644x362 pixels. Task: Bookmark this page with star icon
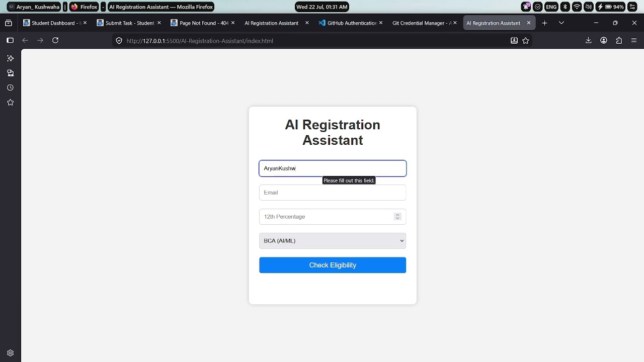pyautogui.click(x=526, y=41)
